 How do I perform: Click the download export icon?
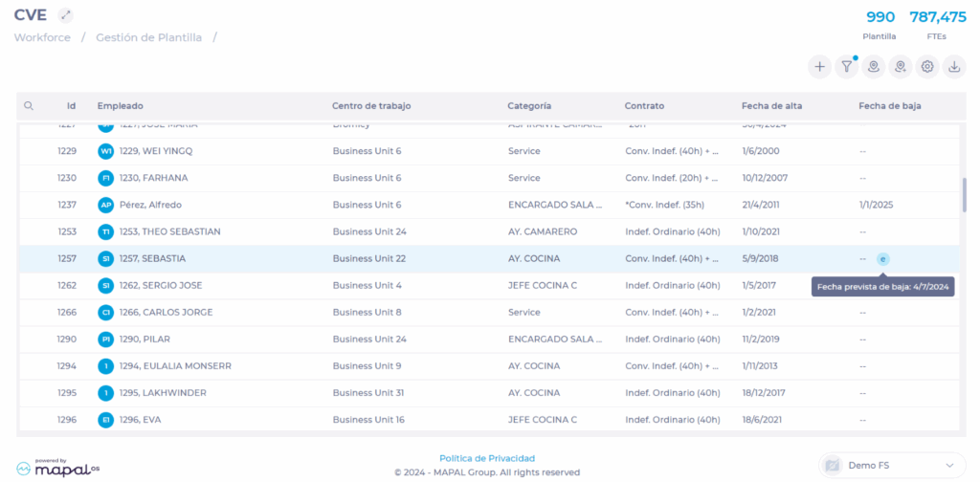(x=953, y=66)
